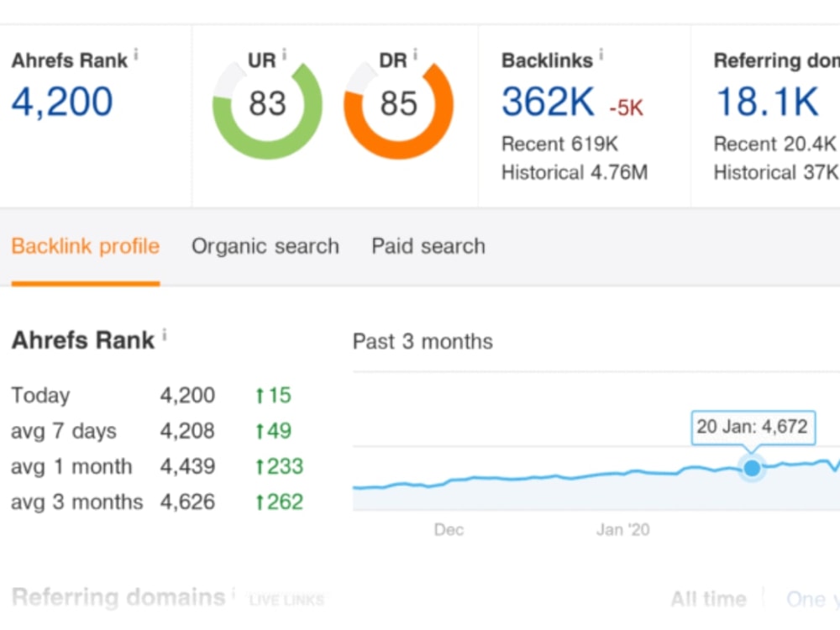840x630 pixels.
Task: Click the green 49 change value
Action: tap(273, 431)
